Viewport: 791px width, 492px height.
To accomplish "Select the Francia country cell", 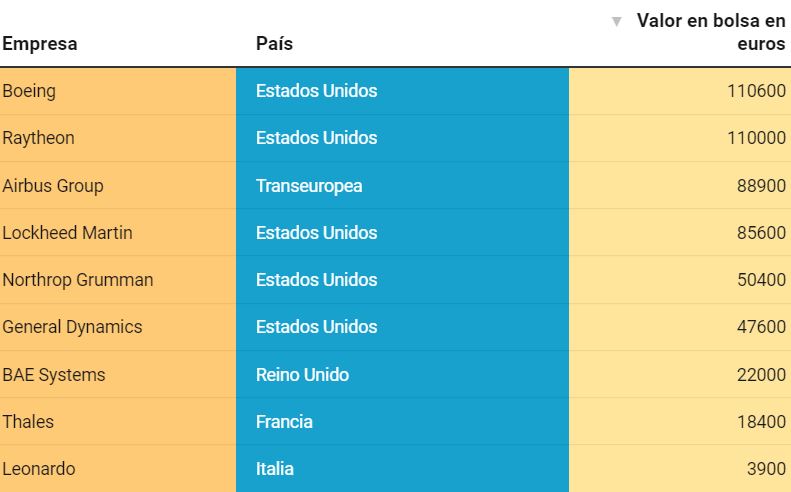I will click(403, 421).
